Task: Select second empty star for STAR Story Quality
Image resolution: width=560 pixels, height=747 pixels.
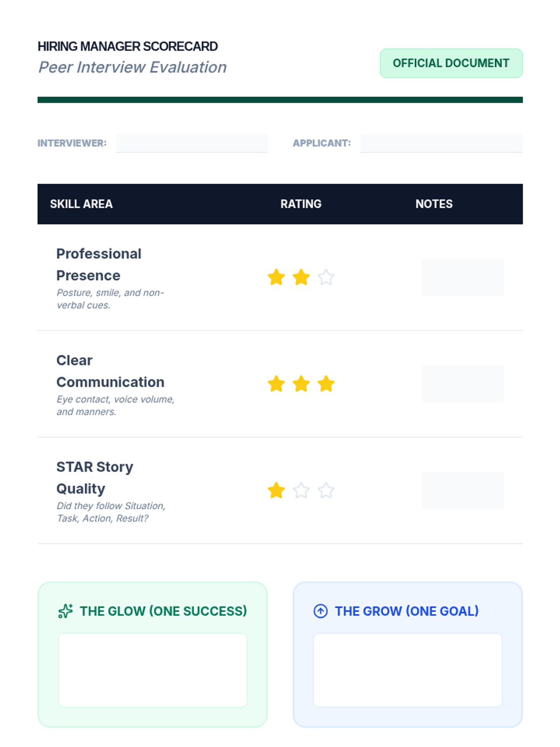Action: (301, 490)
